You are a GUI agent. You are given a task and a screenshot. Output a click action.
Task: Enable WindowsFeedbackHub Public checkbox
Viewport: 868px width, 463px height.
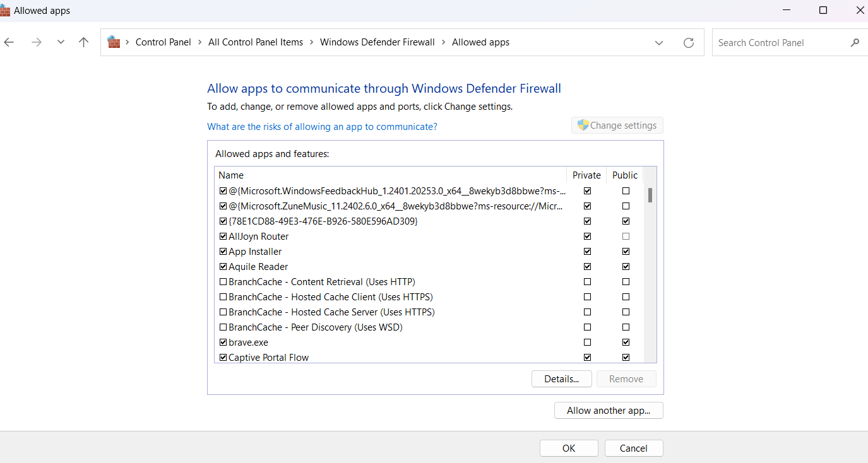(626, 190)
